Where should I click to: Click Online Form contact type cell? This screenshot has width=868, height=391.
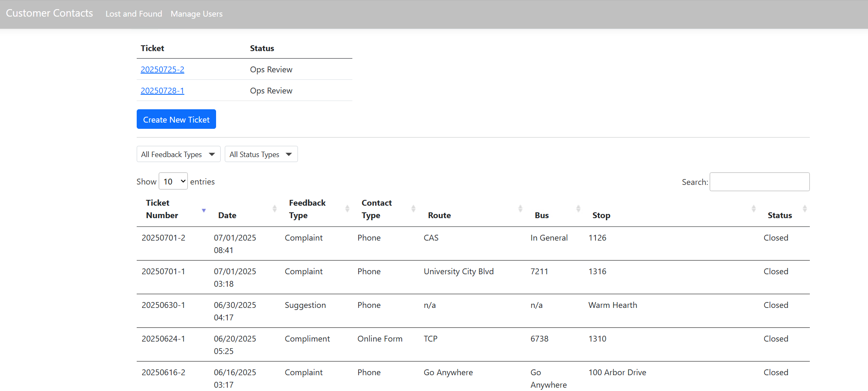tap(380, 339)
